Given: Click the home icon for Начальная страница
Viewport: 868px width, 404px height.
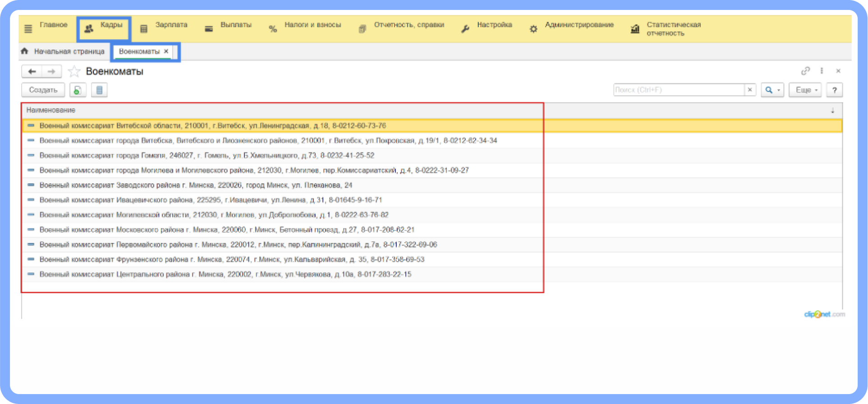Looking at the screenshot, I should tap(25, 51).
